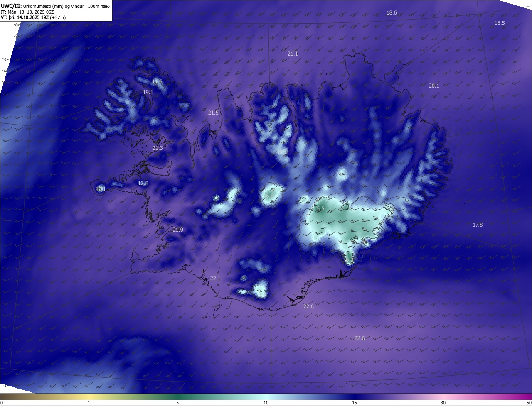Click the 21.9 value on the map
The image size is (532, 406).
point(178,230)
